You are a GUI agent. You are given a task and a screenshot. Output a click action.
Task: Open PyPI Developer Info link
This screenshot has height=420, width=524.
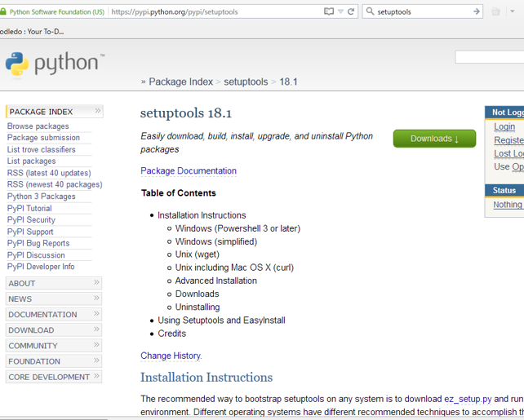pyautogui.click(x=41, y=267)
